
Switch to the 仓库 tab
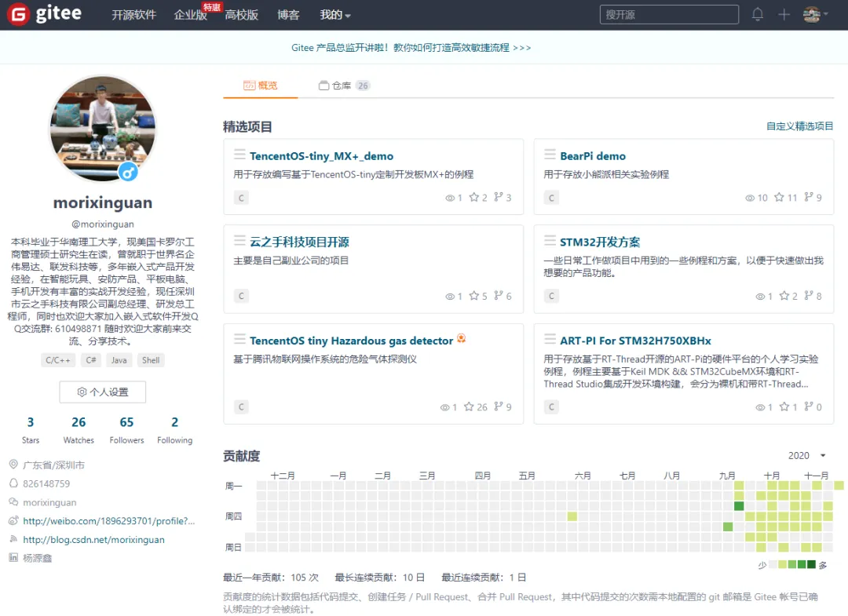point(344,86)
